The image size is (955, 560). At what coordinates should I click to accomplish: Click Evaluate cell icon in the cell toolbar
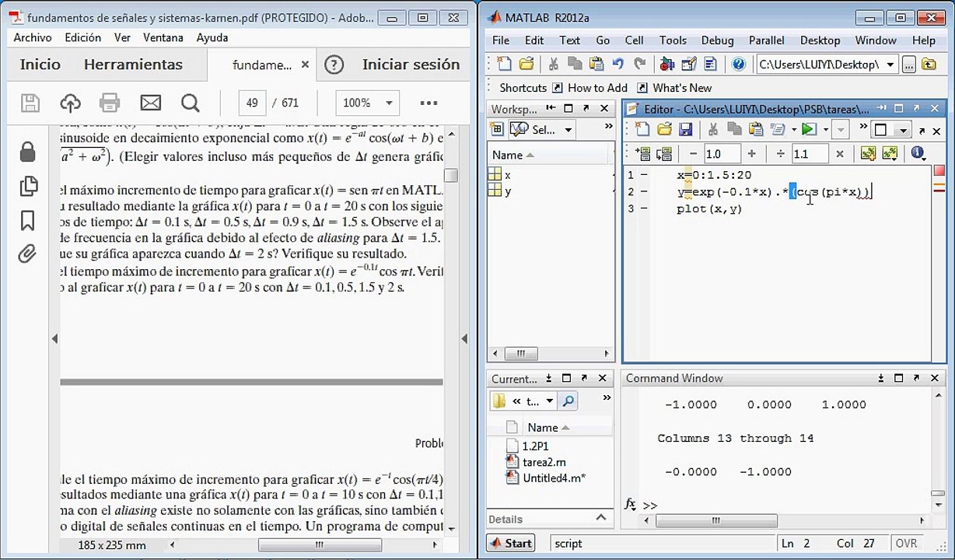pos(642,154)
